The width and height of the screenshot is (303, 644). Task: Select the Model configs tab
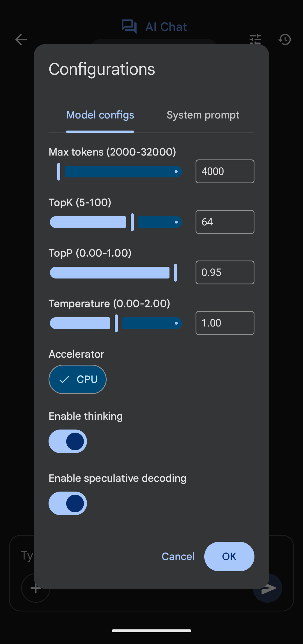click(x=100, y=115)
